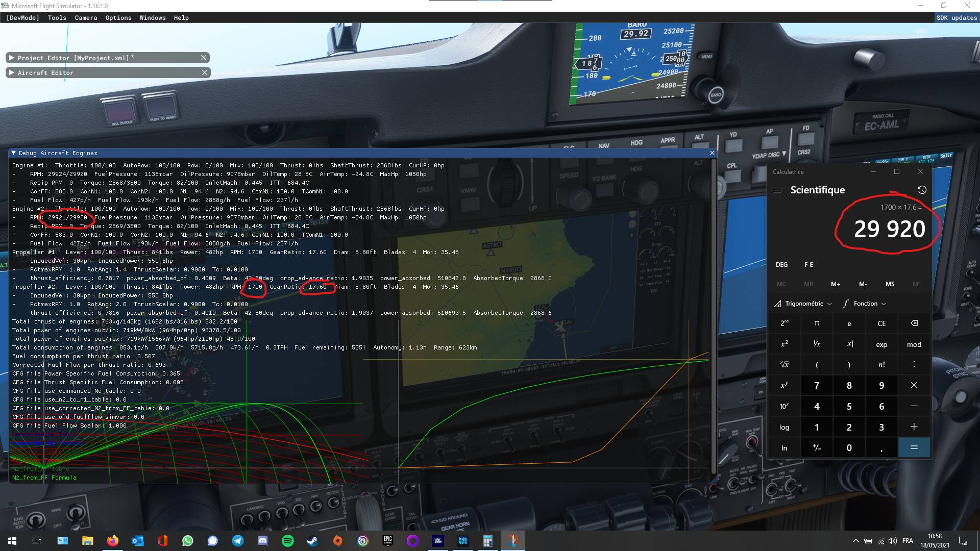Viewport: 980px width, 551px height.
Task: Launch Steam from the taskbar
Action: (x=313, y=541)
